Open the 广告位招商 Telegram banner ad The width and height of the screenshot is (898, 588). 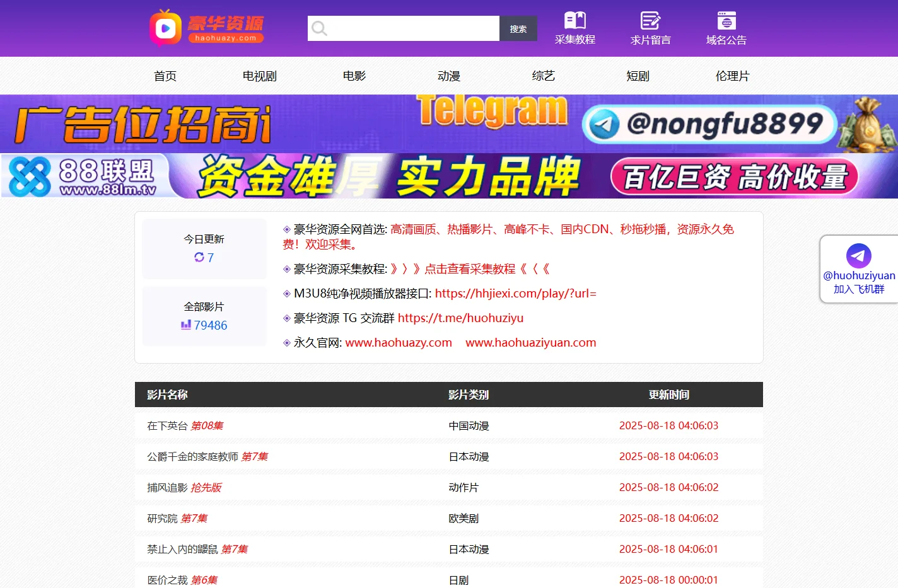(x=449, y=124)
